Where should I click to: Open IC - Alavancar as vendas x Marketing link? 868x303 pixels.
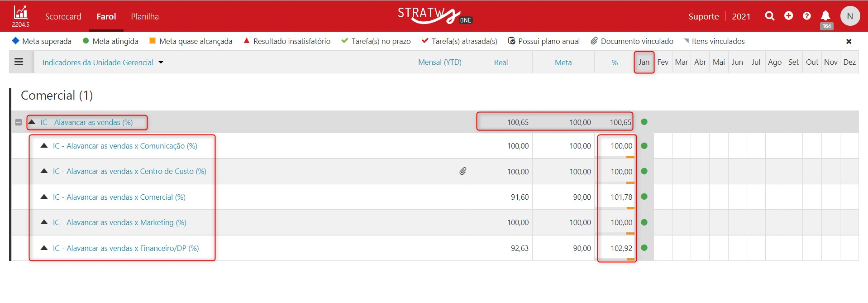(x=119, y=222)
